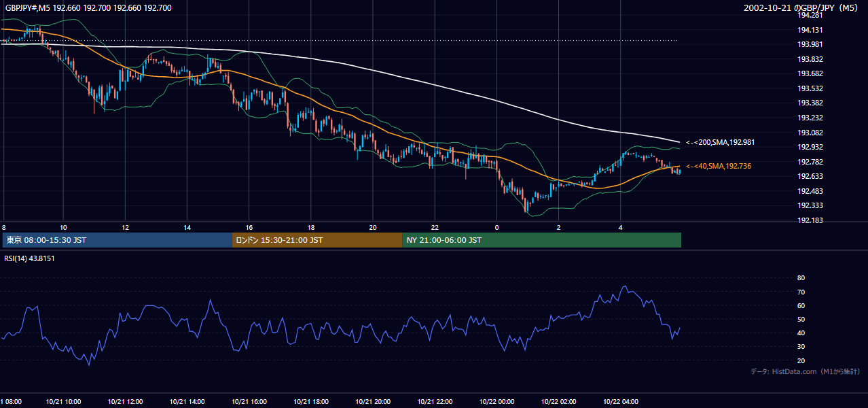Image resolution: width=868 pixels, height=408 pixels.
Task: Click price axis value 193.232
Action: tap(810, 118)
